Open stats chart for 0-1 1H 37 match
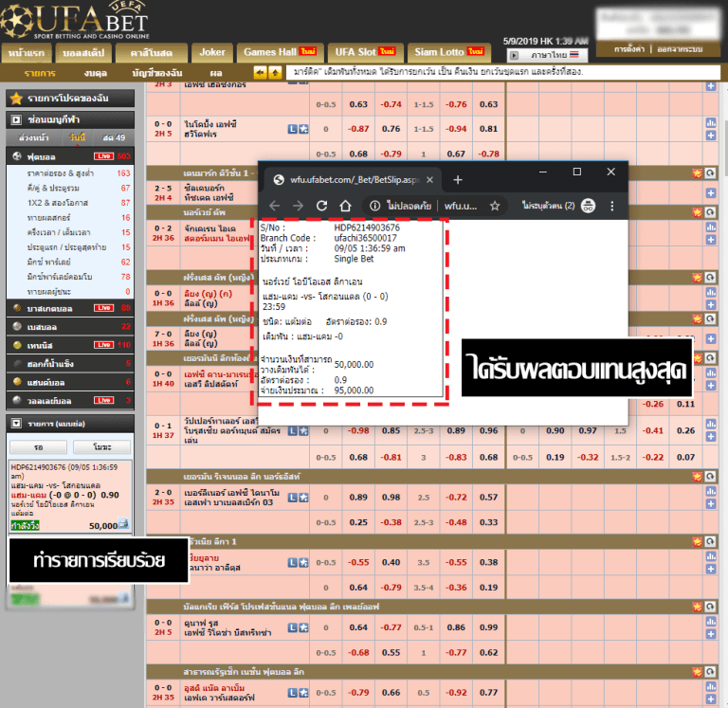728x708 pixels. (x=710, y=424)
